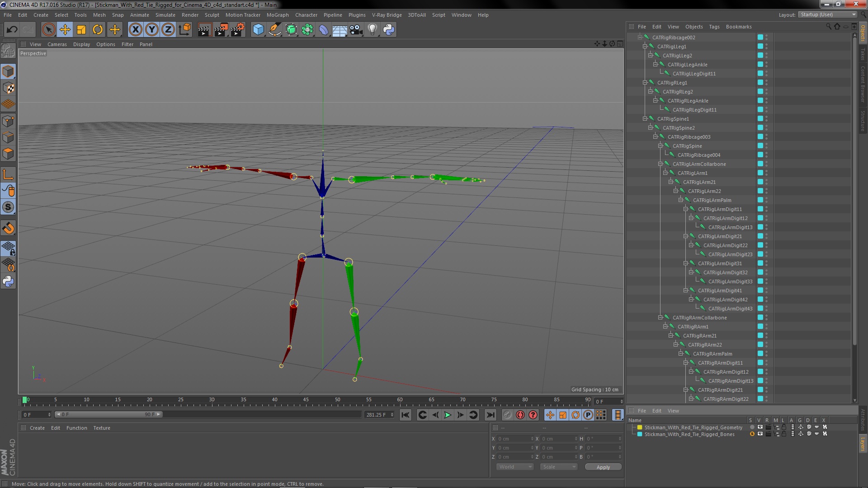Screen dimensions: 868x488
Task: Click Render View clapperboard icon
Action: click(x=204, y=30)
